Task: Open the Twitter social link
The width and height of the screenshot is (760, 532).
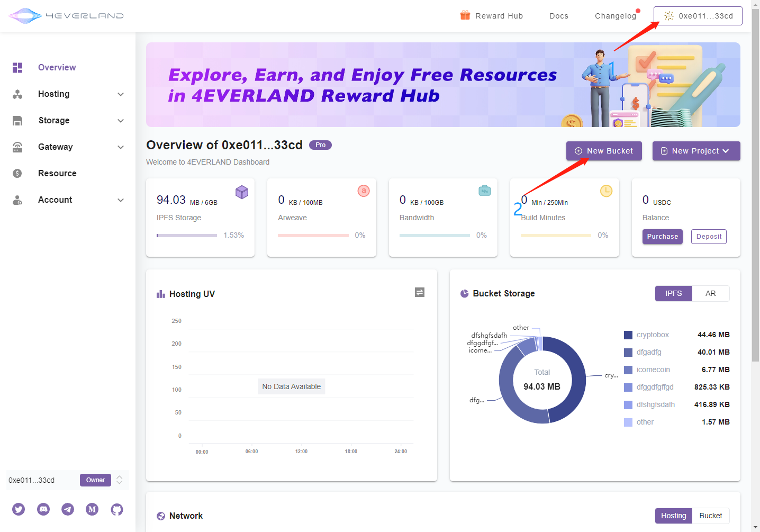Action: tap(19, 509)
